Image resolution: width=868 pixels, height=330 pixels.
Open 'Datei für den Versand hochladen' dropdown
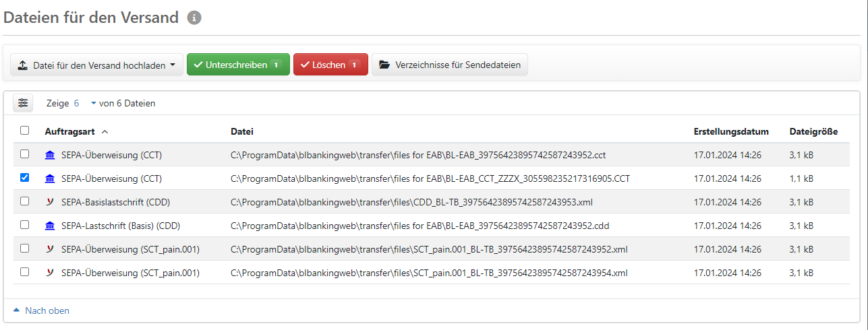coord(96,65)
